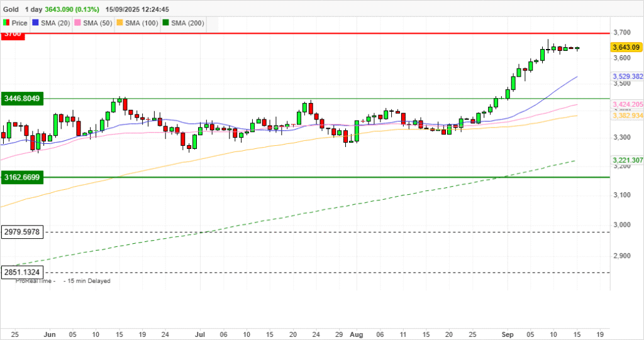Click the blue SMA (20) legend swatch
Image resolution: width=644 pixels, height=340 pixels.
click(x=35, y=23)
